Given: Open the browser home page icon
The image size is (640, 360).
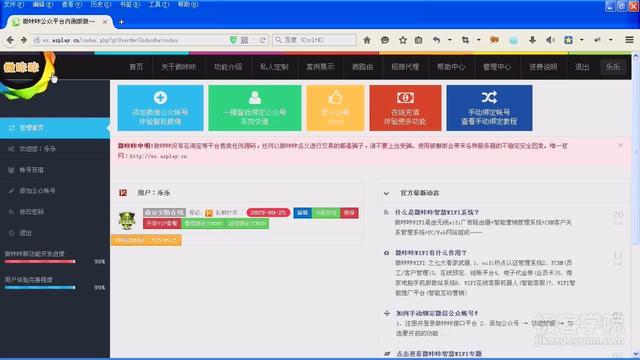Looking at the screenshot, I should click(367, 40).
